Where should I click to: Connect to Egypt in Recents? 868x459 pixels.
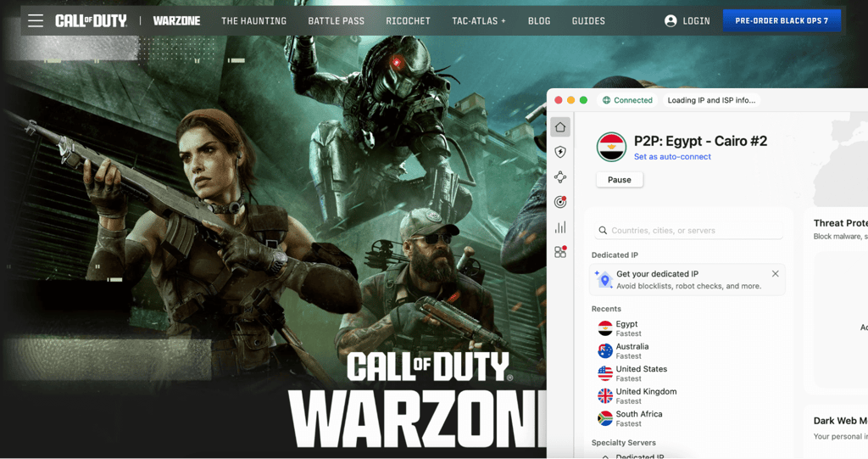tap(687, 328)
